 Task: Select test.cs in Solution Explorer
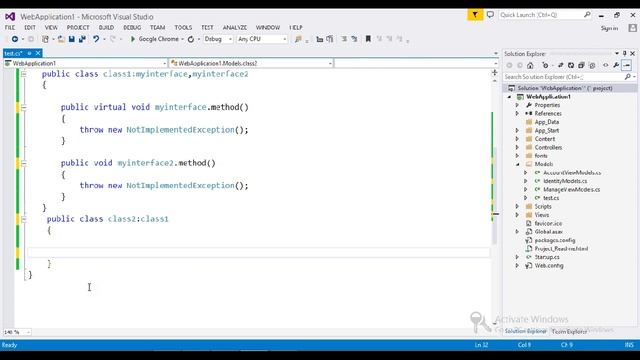pos(551,198)
